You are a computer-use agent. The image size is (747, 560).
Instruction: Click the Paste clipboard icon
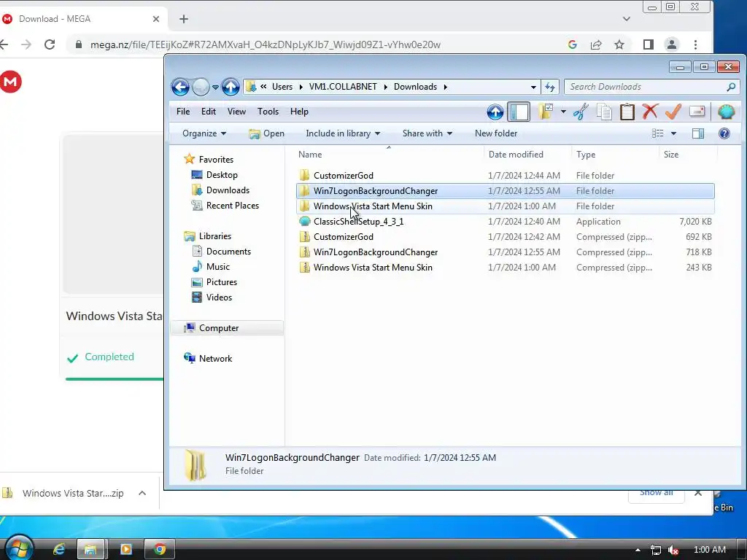pos(627,112)
